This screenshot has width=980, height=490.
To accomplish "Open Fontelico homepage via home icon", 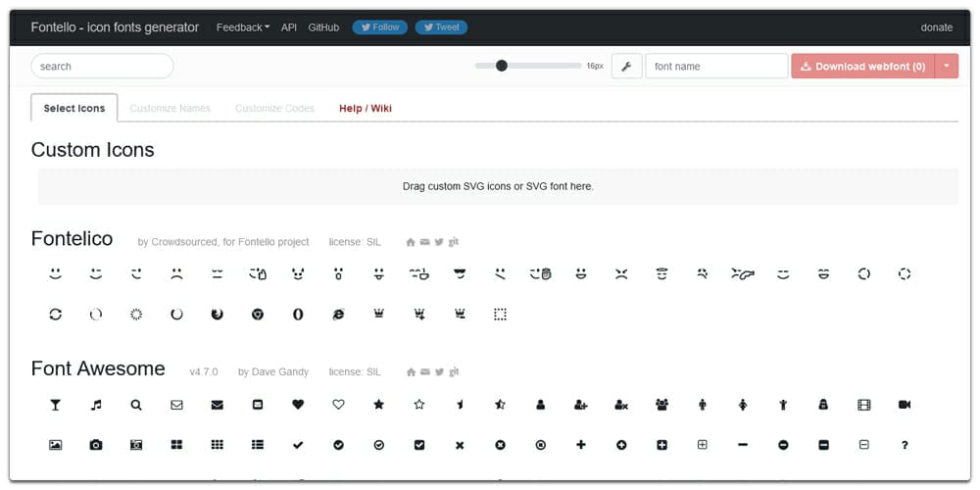I will 411,242.
